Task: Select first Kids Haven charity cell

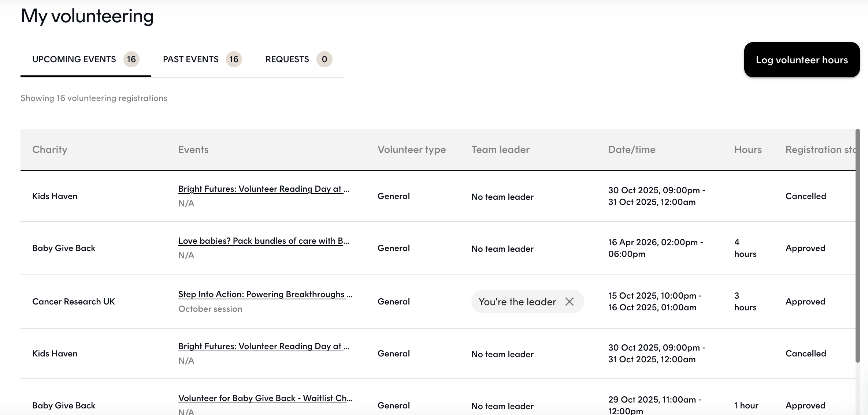Action: (55, 196)
